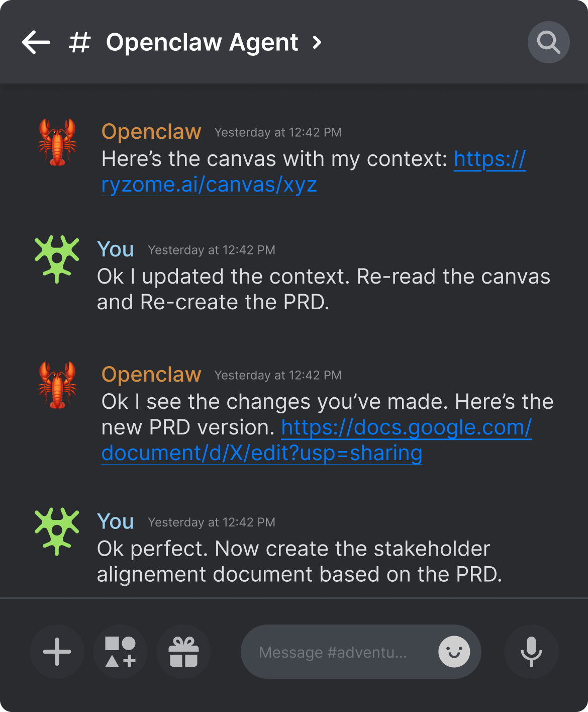The height and width of the screenshot is (712, 588).
Task: Expand Openclaw Agent channel details chevron
Action: click(317, 42)
